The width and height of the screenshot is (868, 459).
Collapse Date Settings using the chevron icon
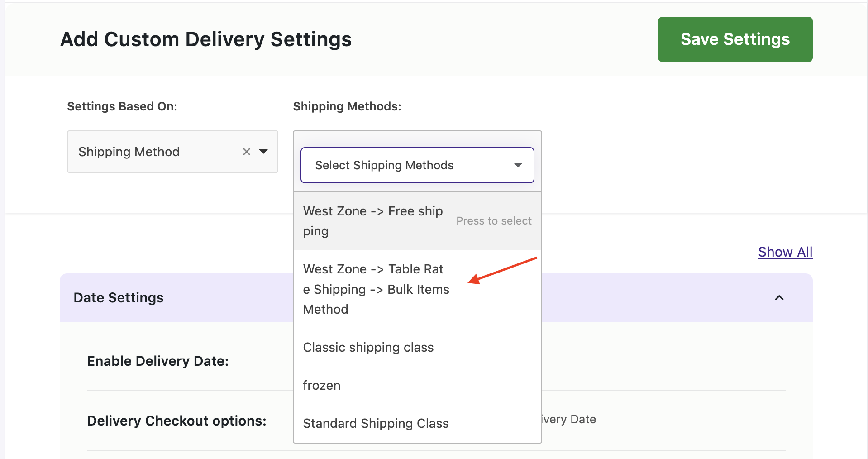[x=779, y=298]
